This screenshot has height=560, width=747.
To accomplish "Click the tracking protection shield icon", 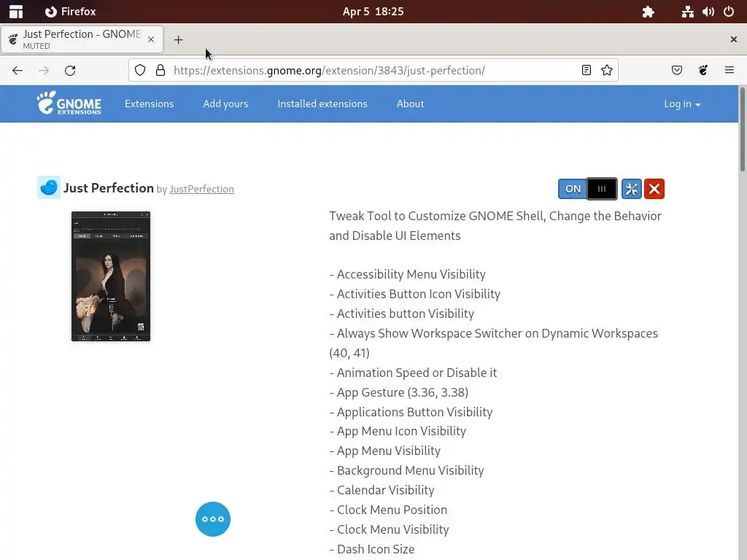I will [x=140, y=71].
